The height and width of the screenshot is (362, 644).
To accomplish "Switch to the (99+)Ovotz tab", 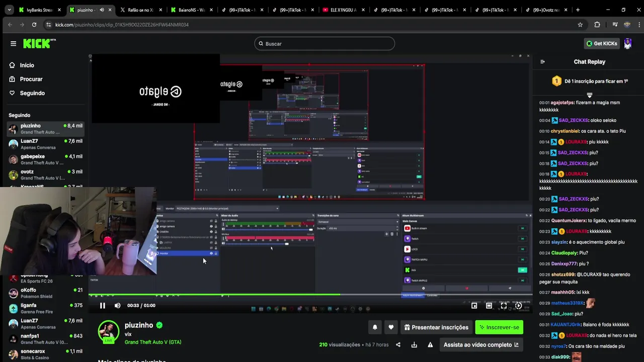I will [x=546, y=10].
